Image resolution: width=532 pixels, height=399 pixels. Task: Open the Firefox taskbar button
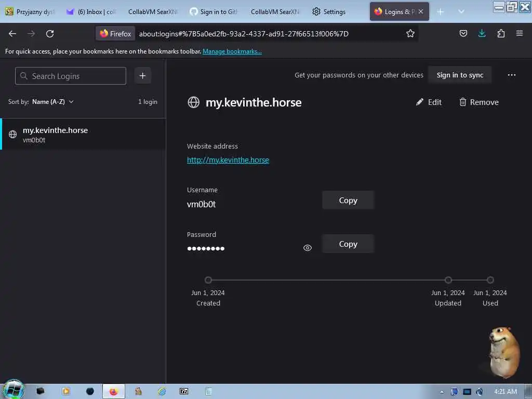pyautogui.click(x=113, y=392)
